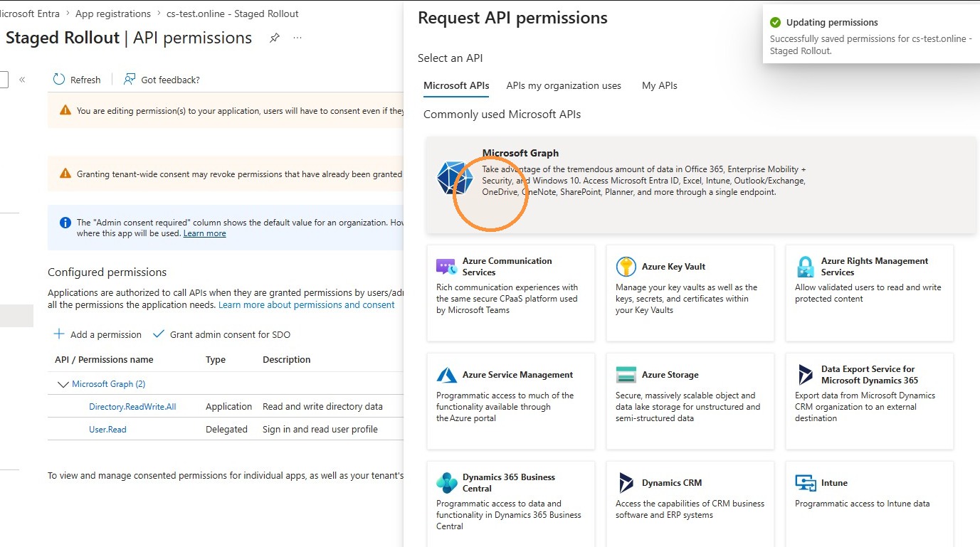Click the Request API permissions panel title
Viewport: 980px width, 547px height.
pyautogui.click(x=513, y=18)
